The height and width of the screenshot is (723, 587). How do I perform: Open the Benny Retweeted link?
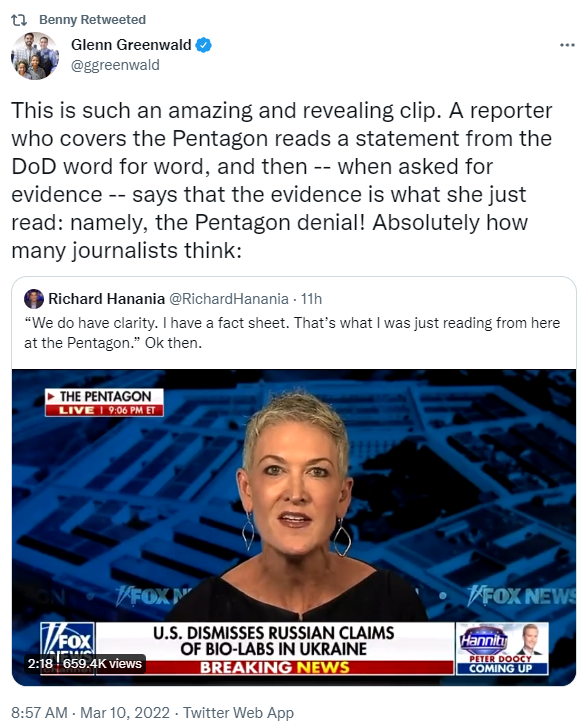coord(92,20)
